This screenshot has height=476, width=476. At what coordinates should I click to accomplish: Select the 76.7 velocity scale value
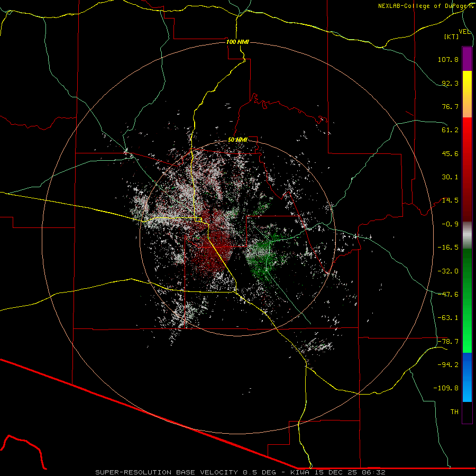(450, 106)
